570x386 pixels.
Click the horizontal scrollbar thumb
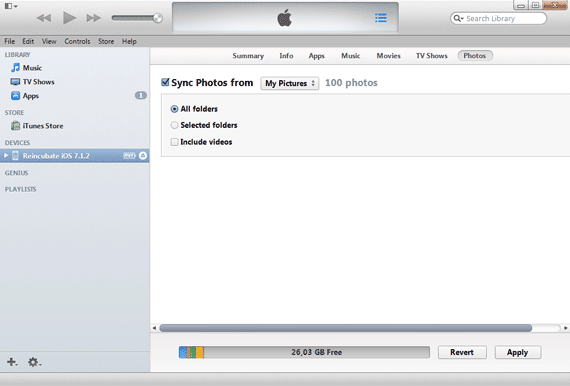pos(346,328)
